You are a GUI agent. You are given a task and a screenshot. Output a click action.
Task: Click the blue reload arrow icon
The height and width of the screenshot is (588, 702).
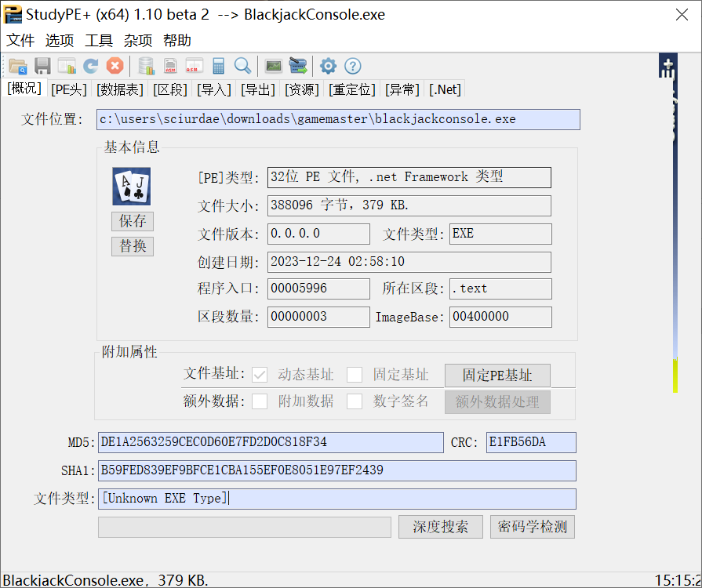[x=91, y=66]
